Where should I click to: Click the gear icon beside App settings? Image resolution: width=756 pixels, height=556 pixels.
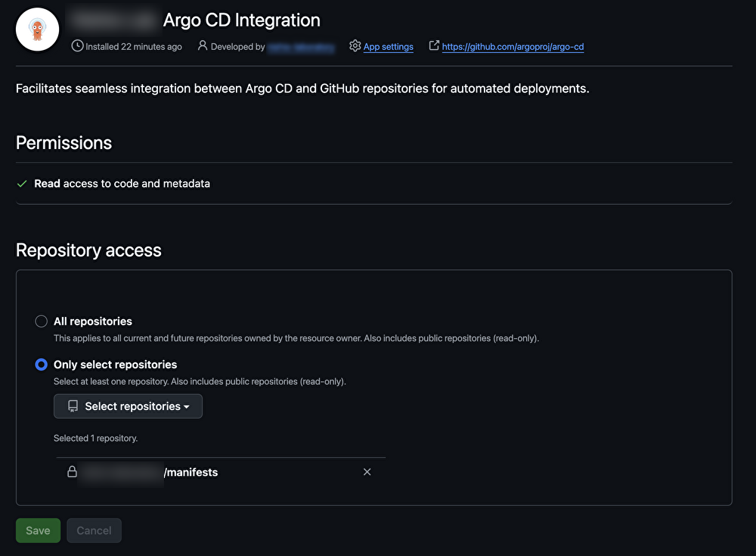click(355, 46)
